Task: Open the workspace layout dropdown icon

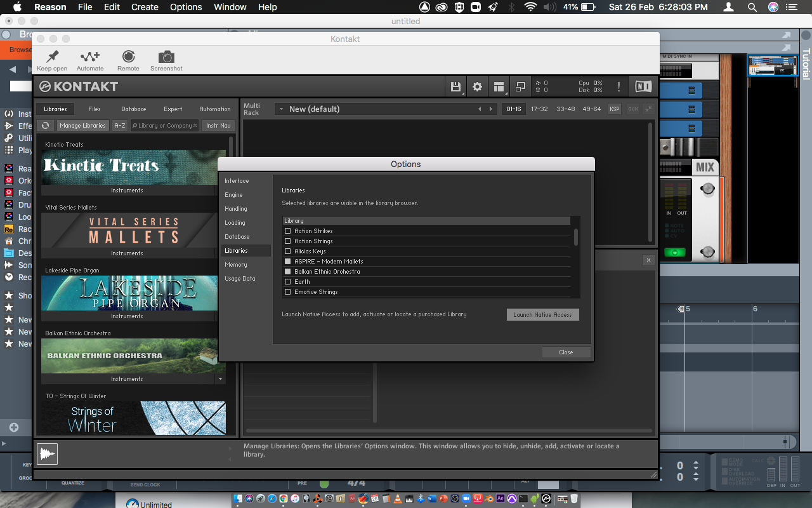Action: pyautogui.click(x=499, y=87)
